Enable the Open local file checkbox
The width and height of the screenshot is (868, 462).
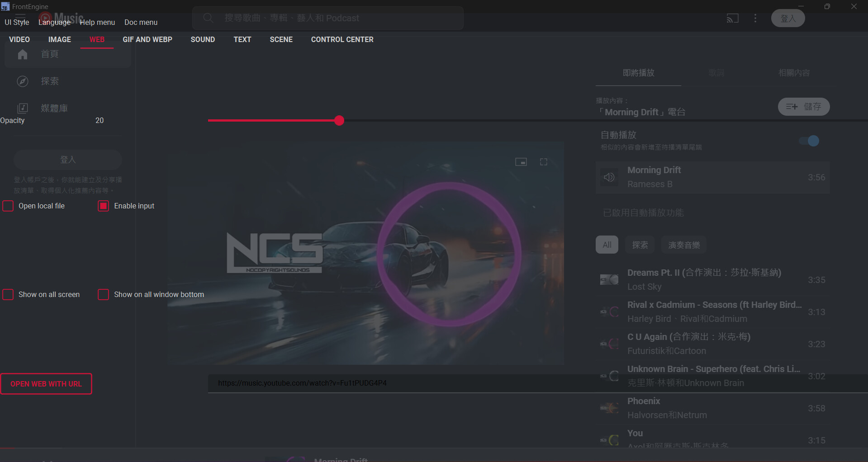coord(8,206)
